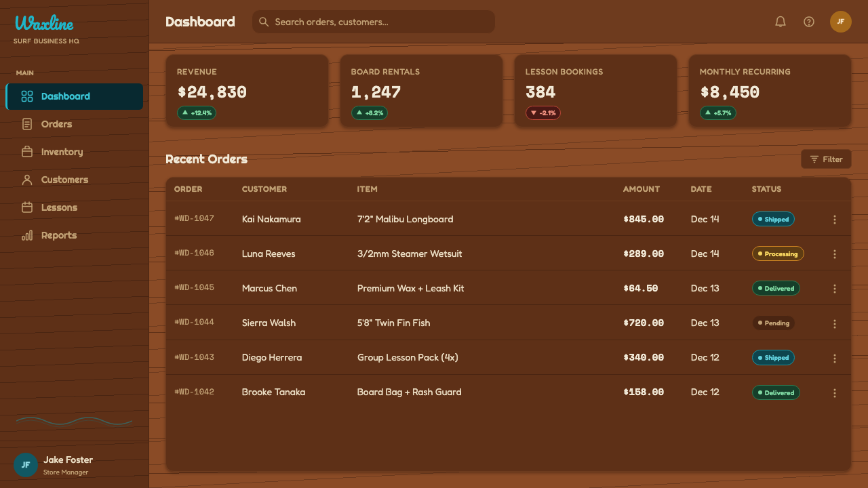Click the Revenue $24,830 card
This screenshot has width=868, height=488.
(x=248, y=91)
